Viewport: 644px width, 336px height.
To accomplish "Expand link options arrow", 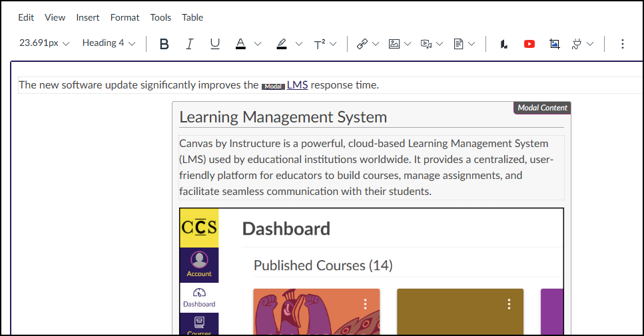I will [x=376, y=44].
